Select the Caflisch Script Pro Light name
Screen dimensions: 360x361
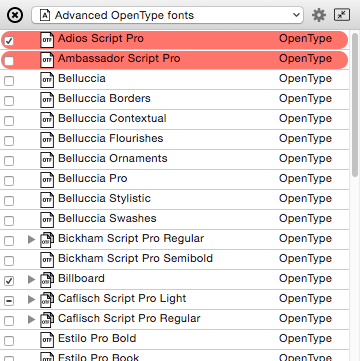[x=122, y=299]
